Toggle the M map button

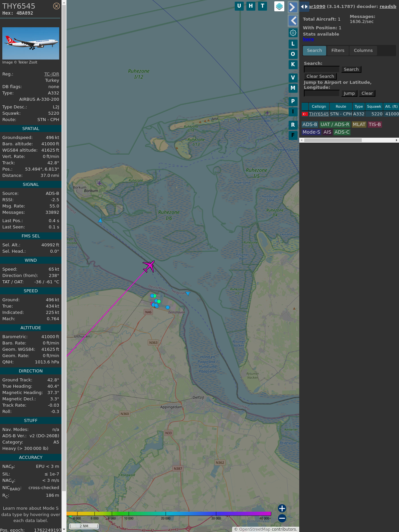(x=293, y=88)
